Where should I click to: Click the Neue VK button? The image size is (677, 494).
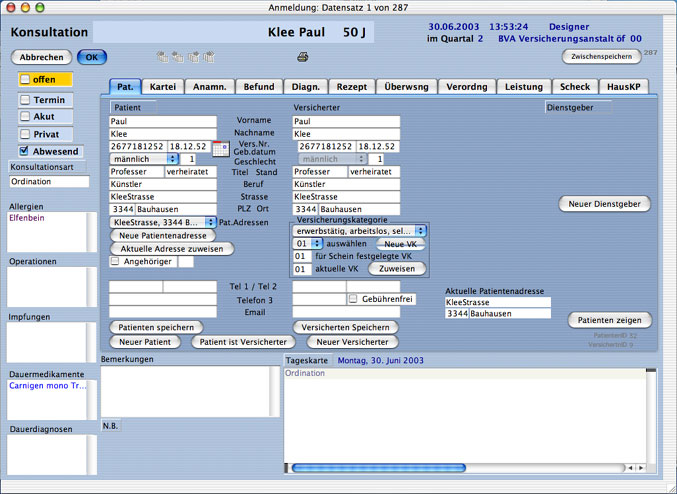tap(400, 244)
